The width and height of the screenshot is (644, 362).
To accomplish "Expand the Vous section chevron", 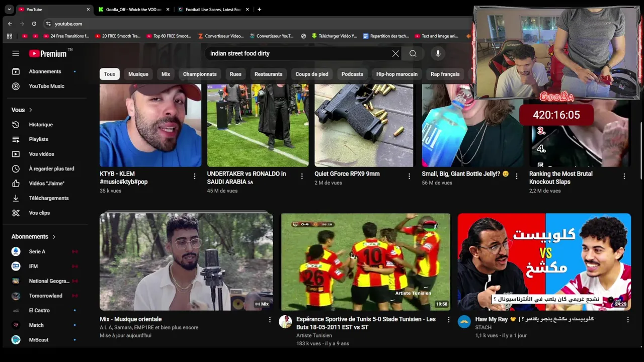I will coord(31,110).
